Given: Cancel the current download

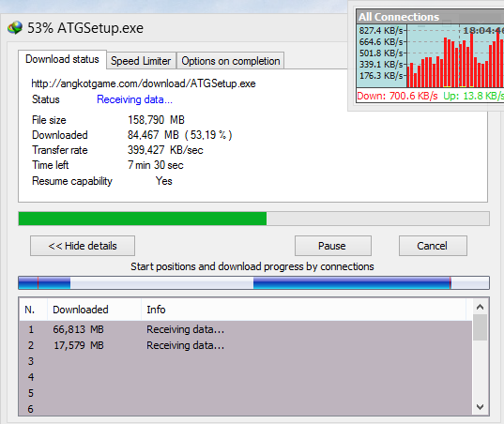Looking at the screenshot, I should tap(433, 246).
